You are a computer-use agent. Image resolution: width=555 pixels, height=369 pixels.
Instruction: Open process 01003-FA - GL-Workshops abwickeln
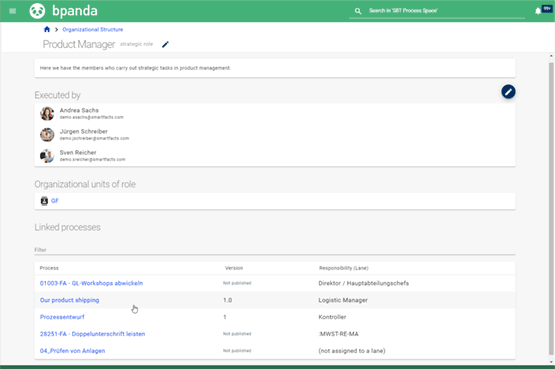(x=91, y=283)
